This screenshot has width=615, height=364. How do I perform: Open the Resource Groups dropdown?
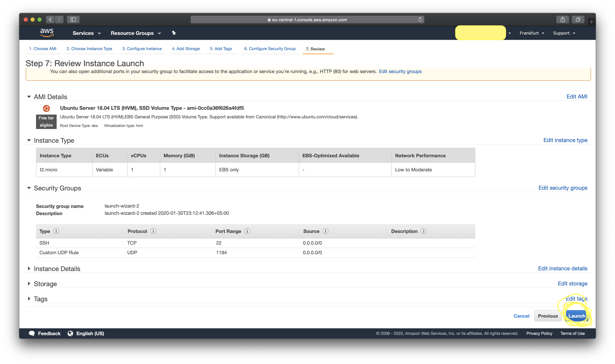(136, 33)
